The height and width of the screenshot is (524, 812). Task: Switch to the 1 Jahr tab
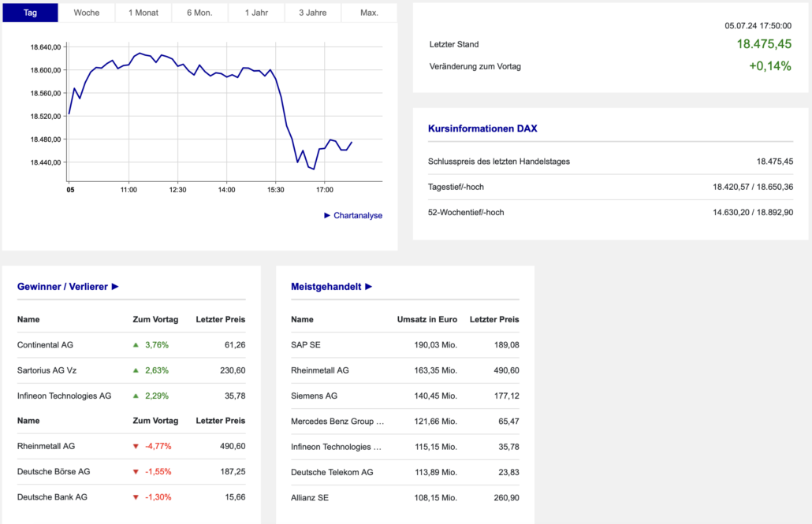[256, 13]
